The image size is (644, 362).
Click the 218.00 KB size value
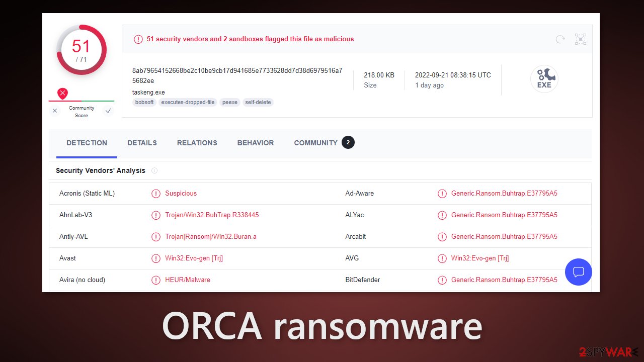pyautogui.click(x=379, y=75)
